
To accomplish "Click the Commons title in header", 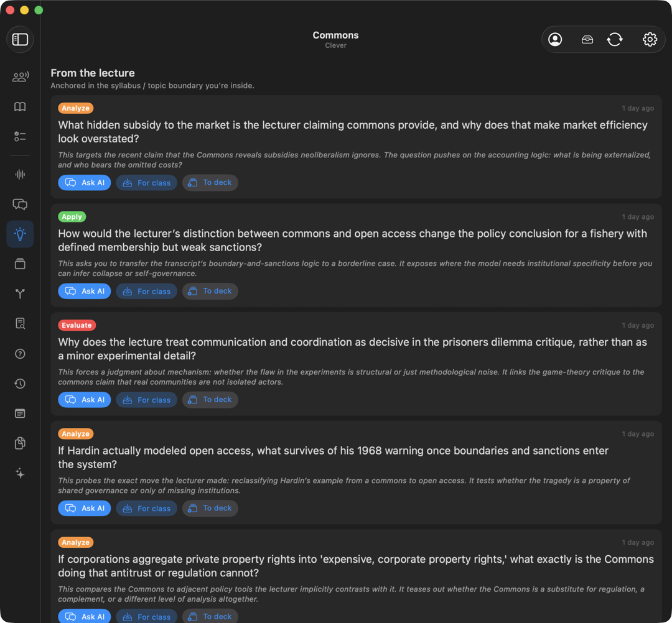I will (x=335, y=35).
